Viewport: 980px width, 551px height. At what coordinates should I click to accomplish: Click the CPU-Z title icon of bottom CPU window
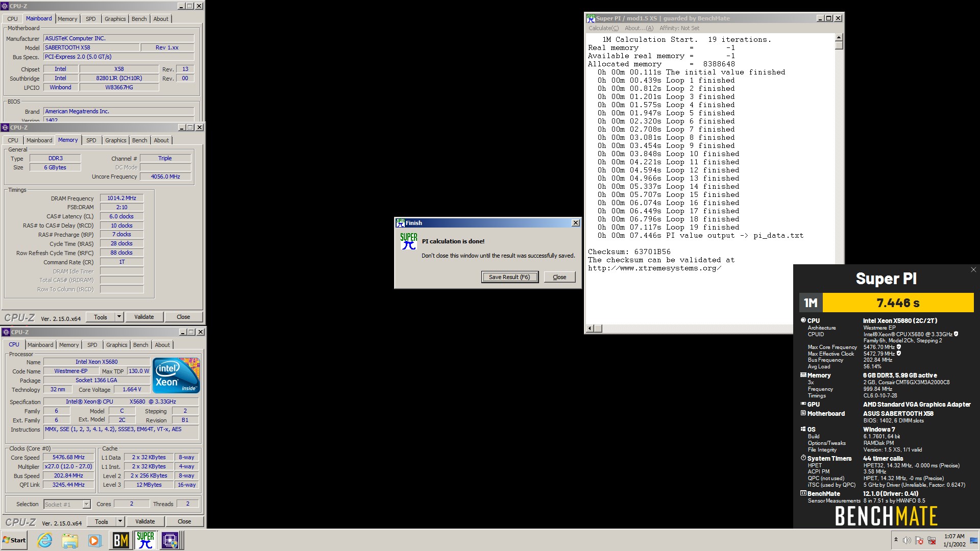click(x=6, y=332)
